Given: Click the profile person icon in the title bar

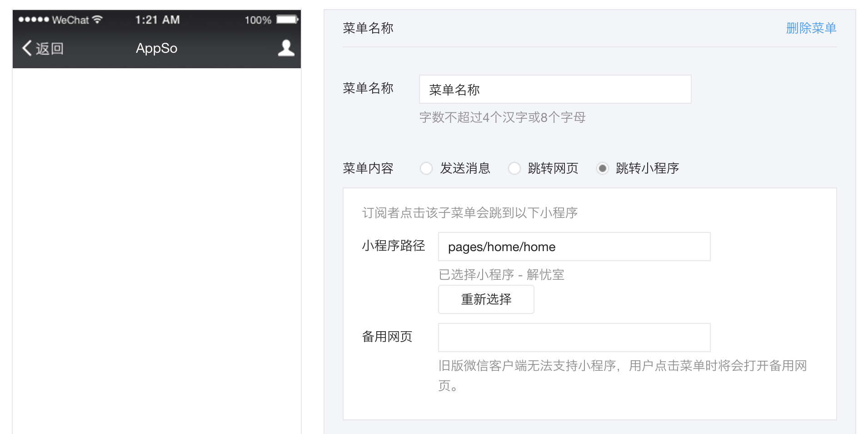Looking at the screenshot, I should [285, 47].
